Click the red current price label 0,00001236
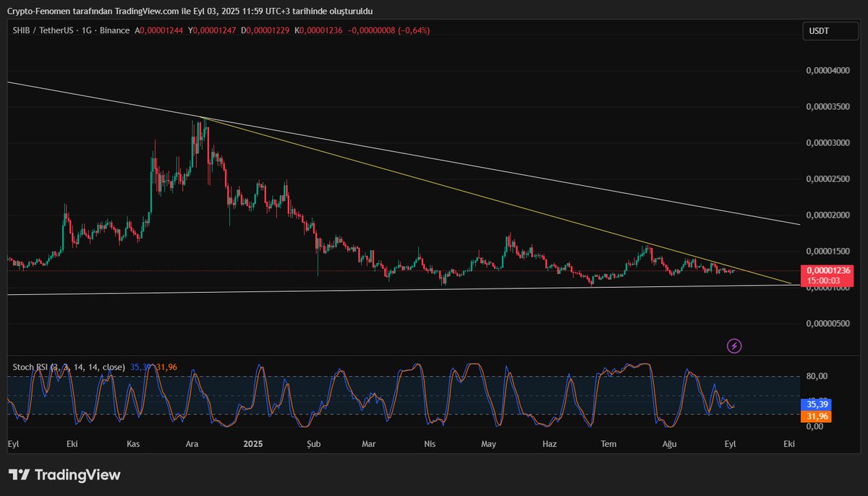Screen dimensions: 868x496 829,270
